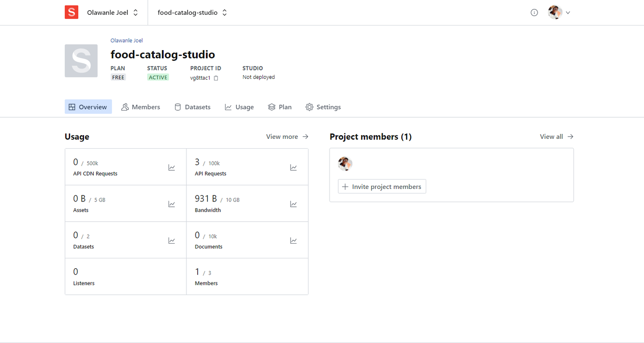
Task: Copy the Project ID using the clipboard icon
Action: [x=216, y=77]
